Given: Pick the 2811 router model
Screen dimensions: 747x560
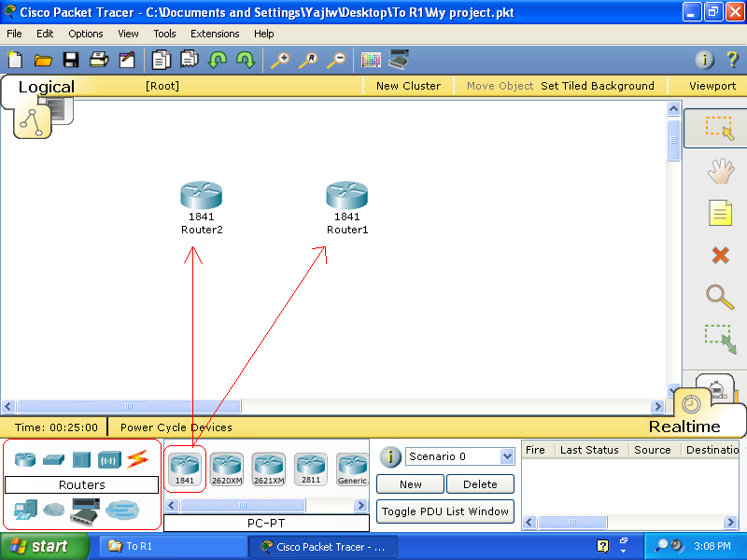Looking at the screenshot, I should 311,469.
